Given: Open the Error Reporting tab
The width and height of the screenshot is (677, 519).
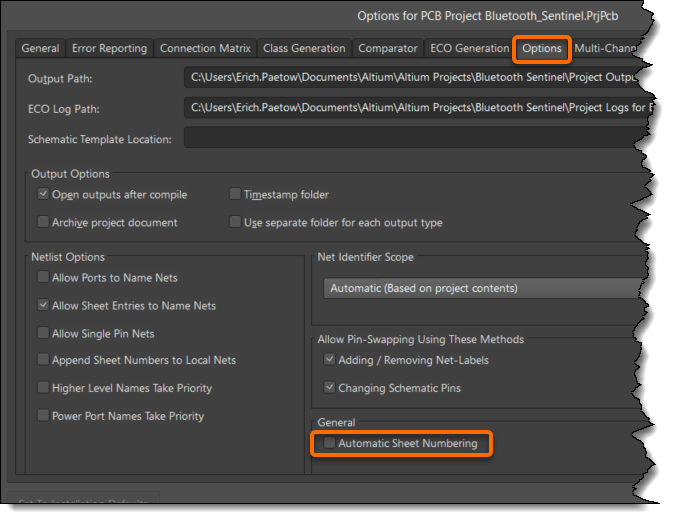Looking at the screenshot, I should [x=109, y=48].
